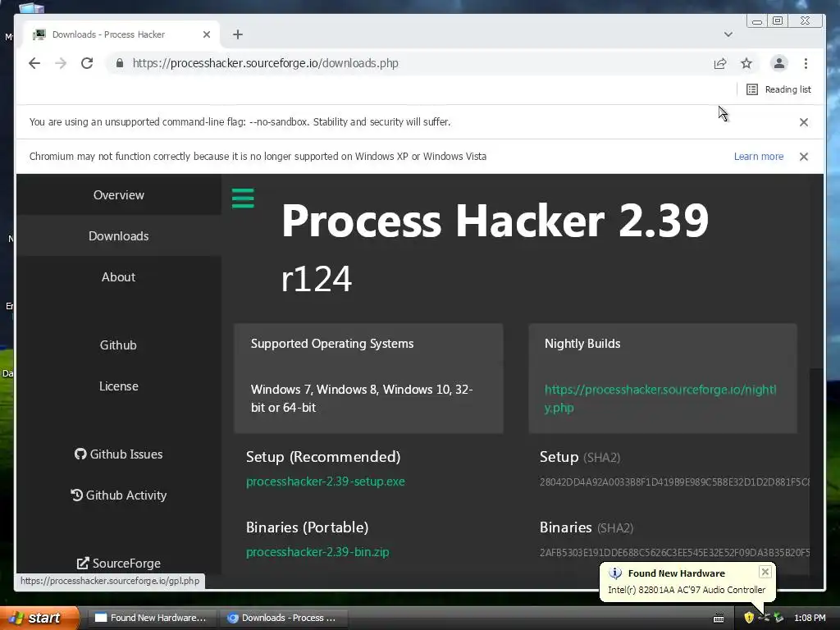The width and height of the screenshot is (840, 630).
Task: Click the network connection tray icon
Action: (x=764, y=618)
